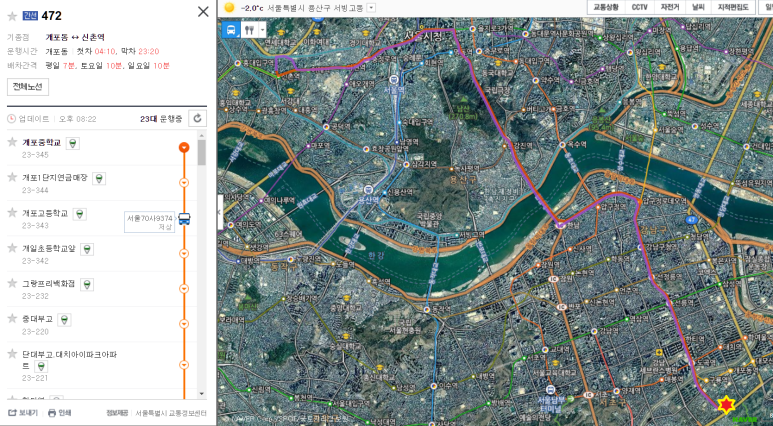Image resolution: width=773 pixels, height=426 pixels.
Task: Click the sunny weather icon
Action: [229, 7]
